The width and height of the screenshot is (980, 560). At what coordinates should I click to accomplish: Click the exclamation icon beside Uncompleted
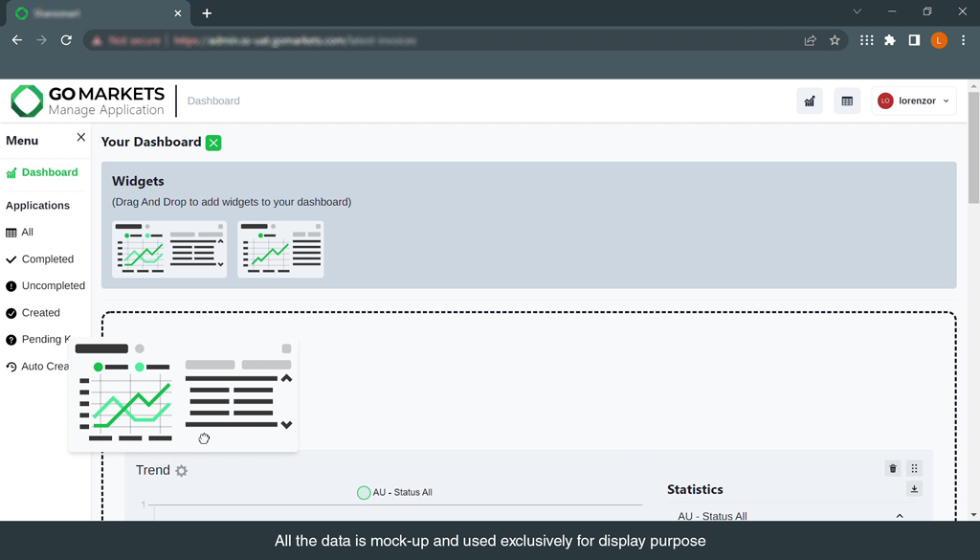11,286
